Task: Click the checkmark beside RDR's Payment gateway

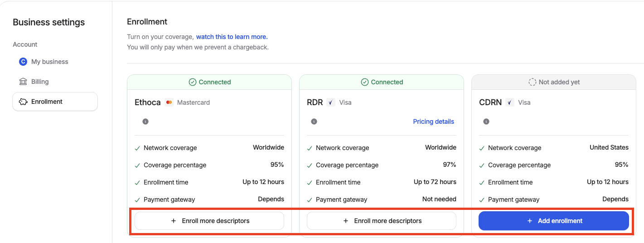Action: coord(310,199)
